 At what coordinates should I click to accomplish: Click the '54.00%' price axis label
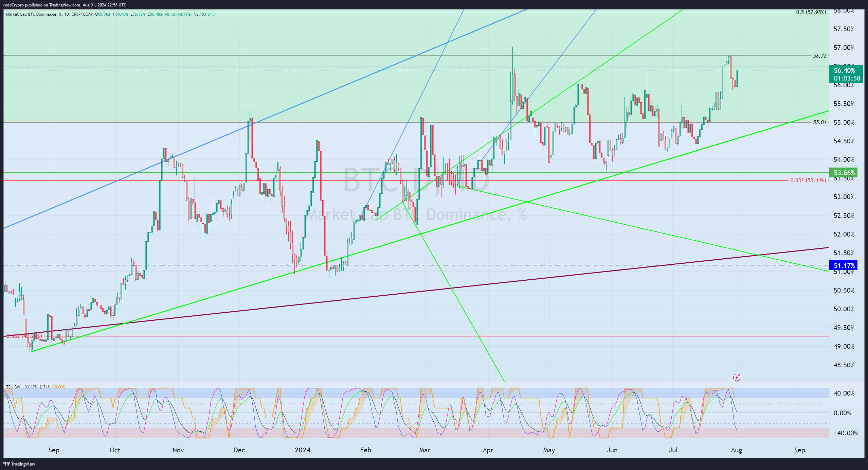click(844, 159)
